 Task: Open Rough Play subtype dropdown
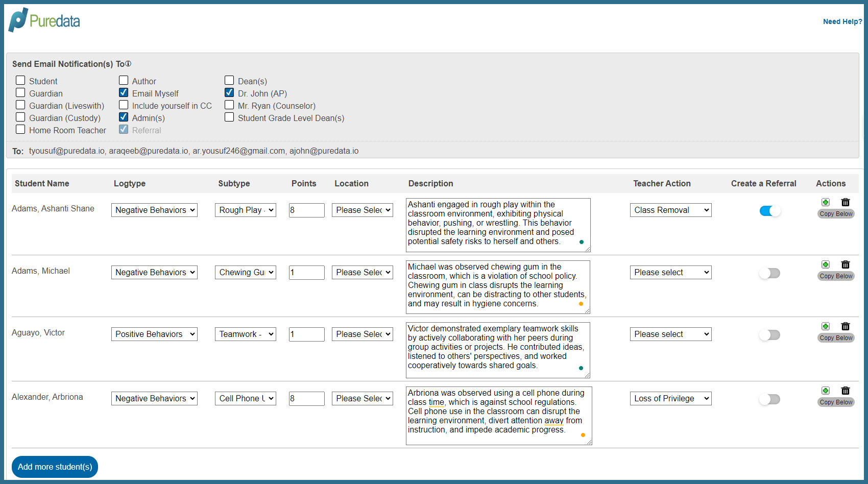click(x=246, y=210)
